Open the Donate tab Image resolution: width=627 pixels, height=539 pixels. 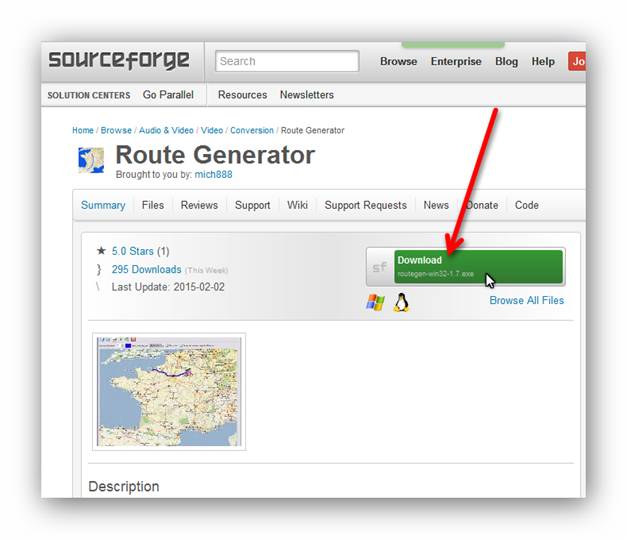click(482, 205)
